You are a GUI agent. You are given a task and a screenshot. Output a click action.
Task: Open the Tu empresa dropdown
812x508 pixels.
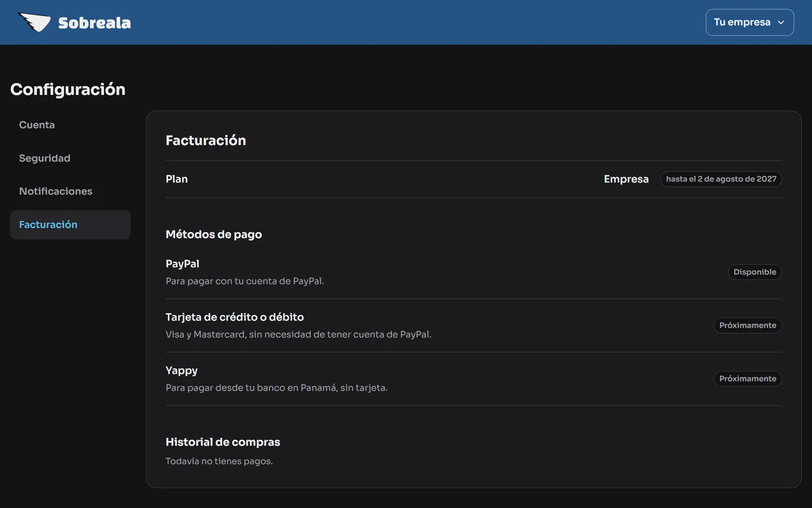[x=749, y=22]
